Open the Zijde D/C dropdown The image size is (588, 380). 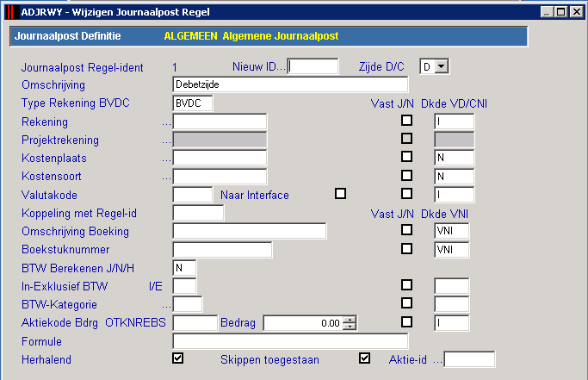442,66
